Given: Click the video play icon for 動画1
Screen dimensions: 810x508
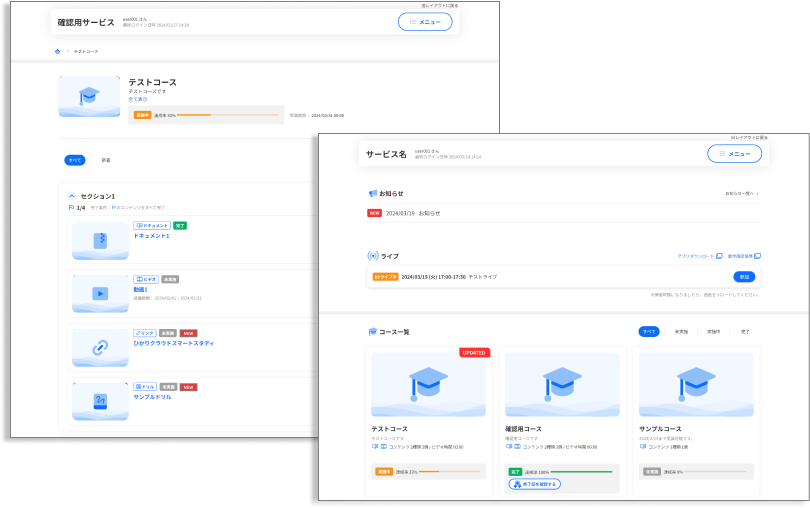Looking at the screenshot, I should 100,294.
